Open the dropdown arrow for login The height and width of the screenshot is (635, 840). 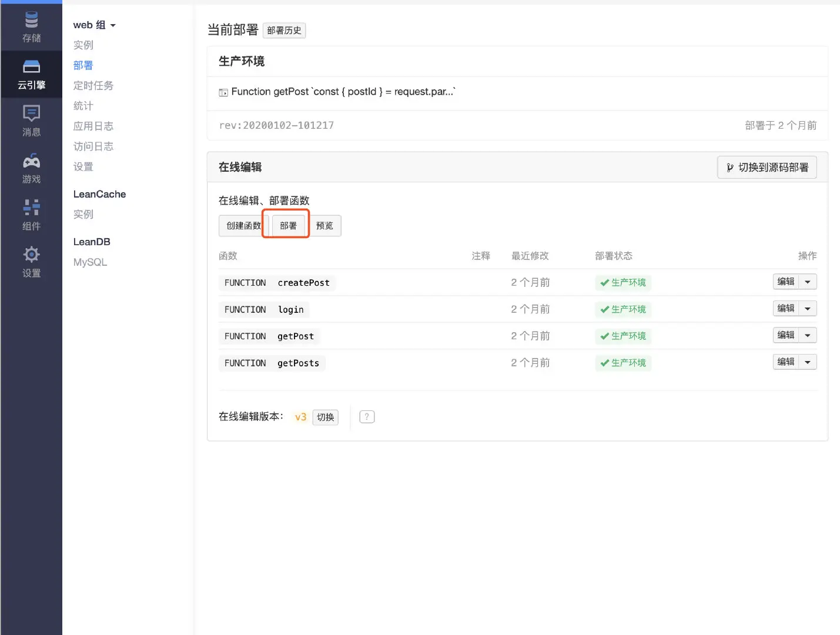[808, 309]
